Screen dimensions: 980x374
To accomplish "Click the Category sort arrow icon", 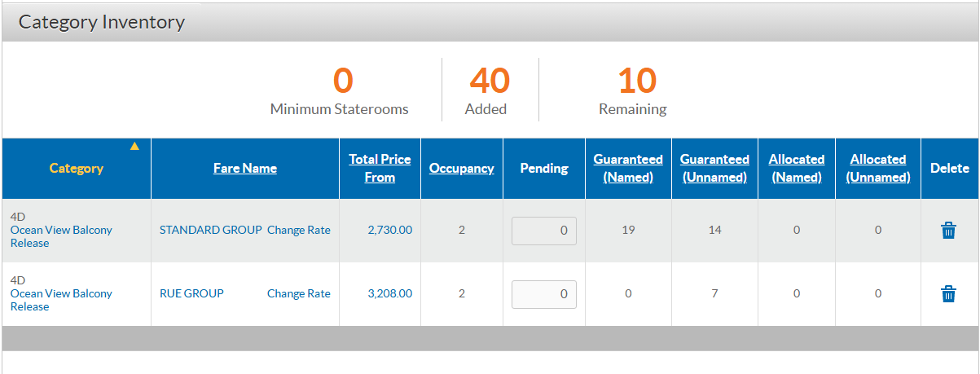I will [x=134, y=147].
